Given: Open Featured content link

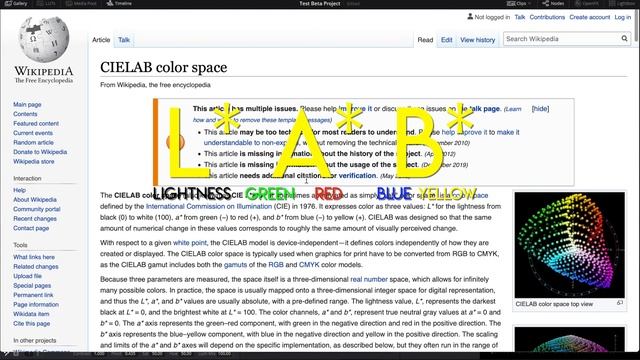Looking at the screenshot, I should coord(36,123).
